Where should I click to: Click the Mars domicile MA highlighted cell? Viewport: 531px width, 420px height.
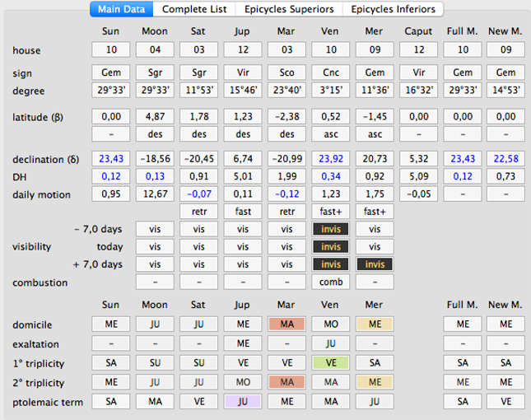coord(286,324)
